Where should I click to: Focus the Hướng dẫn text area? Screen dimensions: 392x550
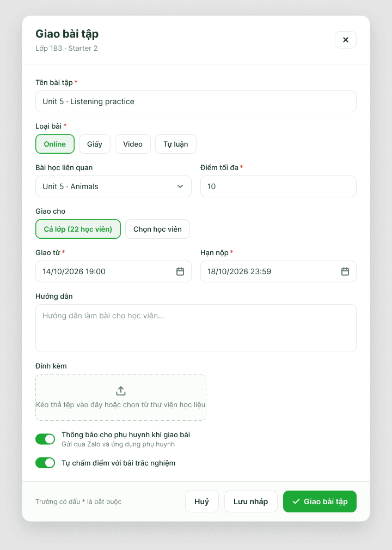click(x=196, y=328)
